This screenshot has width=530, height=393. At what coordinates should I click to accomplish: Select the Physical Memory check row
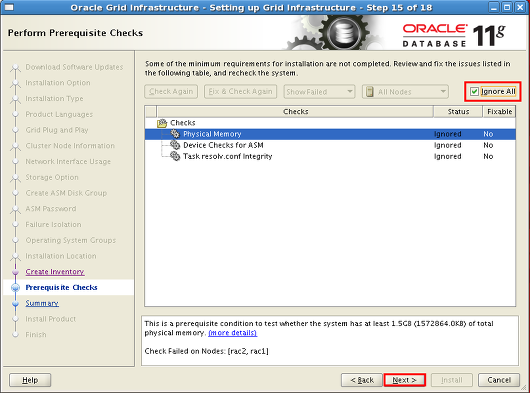click(x=330, y=134)
